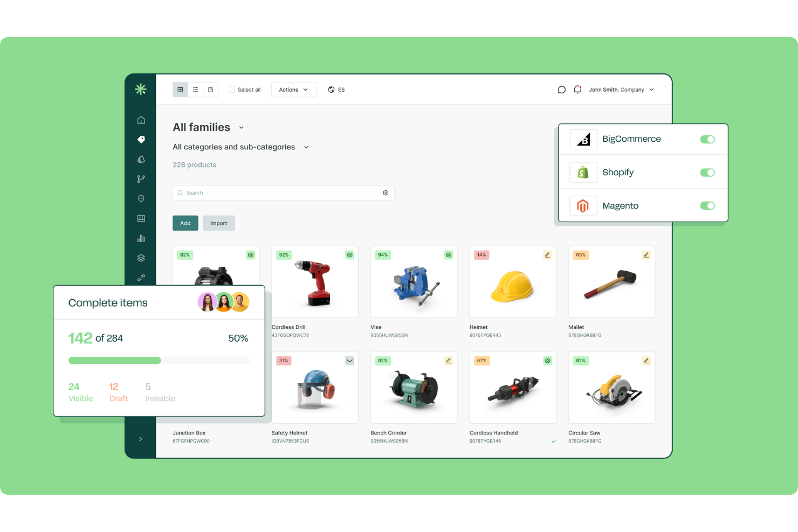Image resolution: width=798 pixels, height=532 pixels.
Task: Click the edit pencil on Circular Saw card
Action: [x=646, y=361]
